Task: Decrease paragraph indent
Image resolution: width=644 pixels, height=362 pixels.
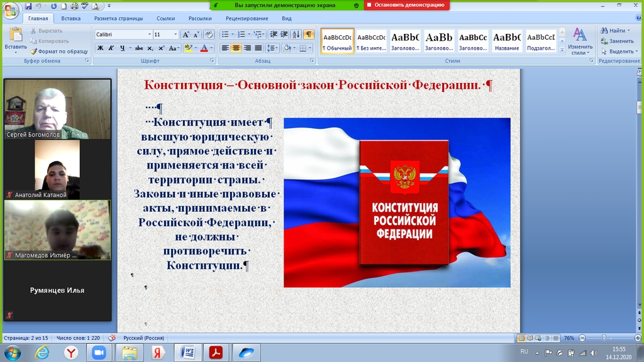Action: point(274,35)
